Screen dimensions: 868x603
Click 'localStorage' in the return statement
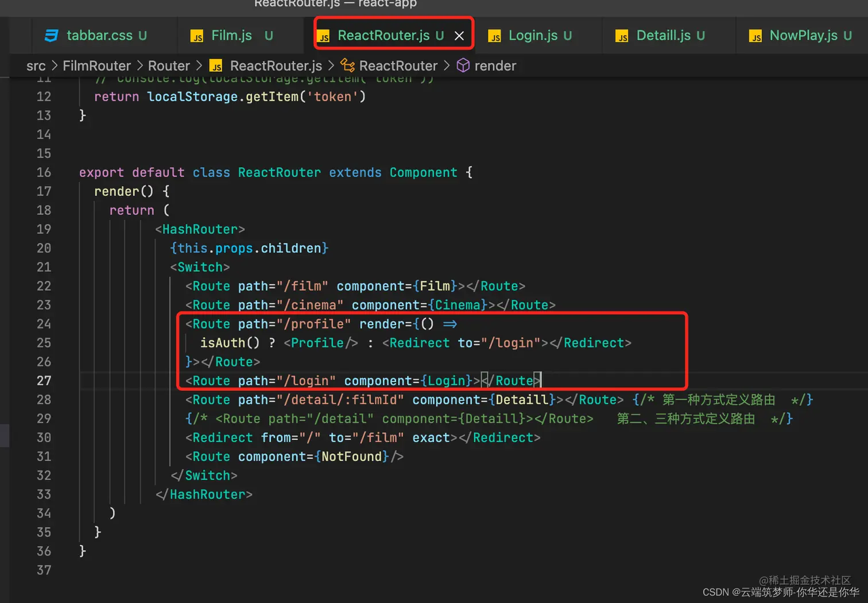point(192,96)
